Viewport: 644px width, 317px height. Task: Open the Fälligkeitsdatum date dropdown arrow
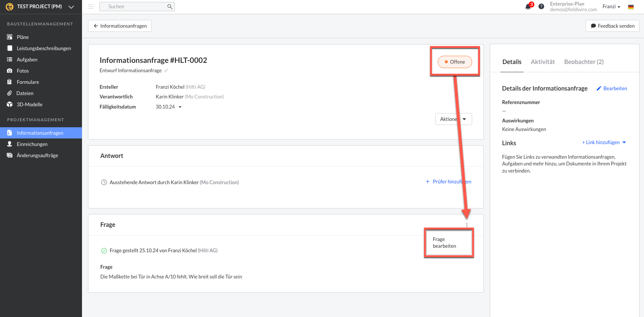tap(180, 107)
